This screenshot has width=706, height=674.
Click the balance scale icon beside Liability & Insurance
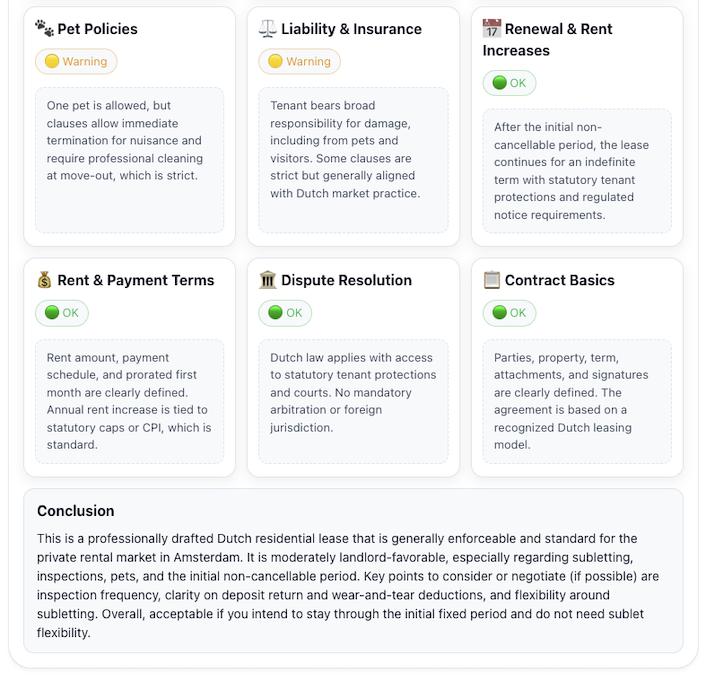coord(268,29)
